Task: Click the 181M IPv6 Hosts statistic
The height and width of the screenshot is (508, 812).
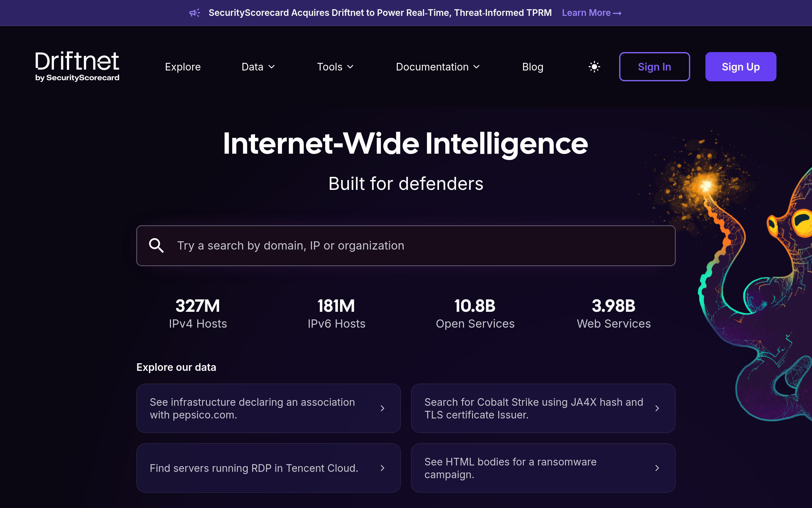Action: tap(337, 313)
